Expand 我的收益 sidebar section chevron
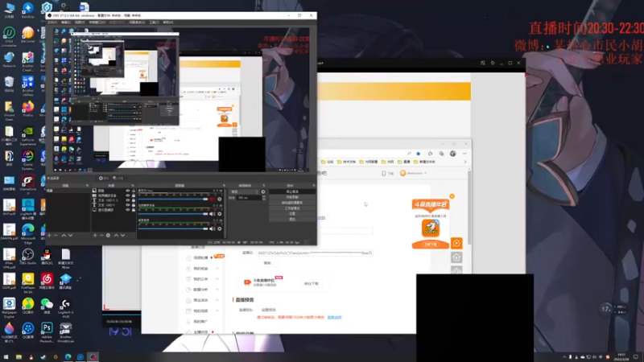 pos(217,269)
